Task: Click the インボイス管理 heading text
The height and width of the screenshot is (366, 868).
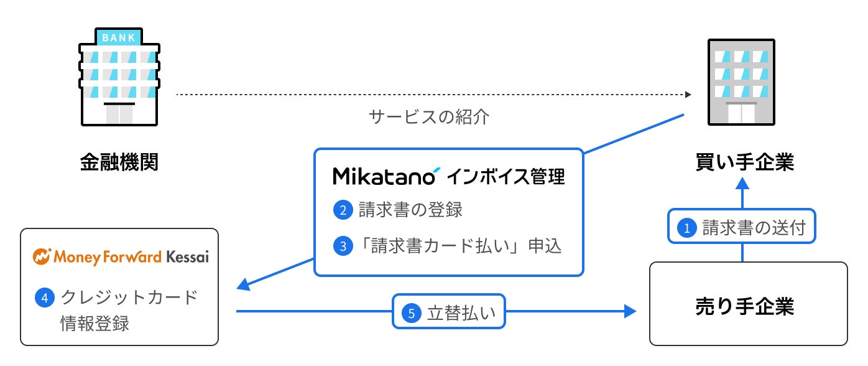Action: click(x=506, y=177)
